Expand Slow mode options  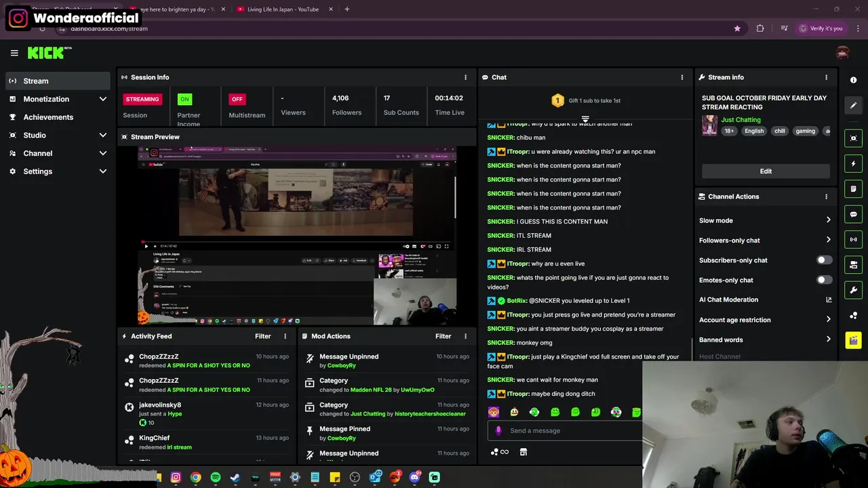click(x=828, y=220)
